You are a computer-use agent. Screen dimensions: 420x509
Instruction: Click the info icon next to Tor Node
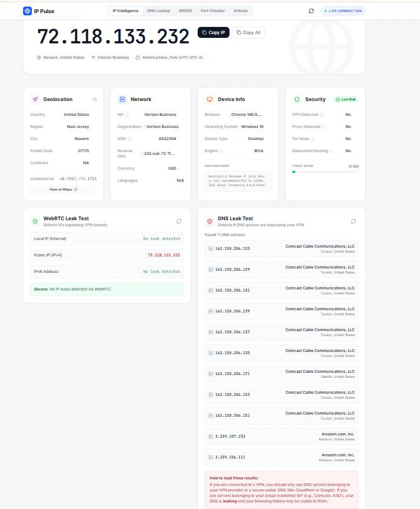click(312, 139)
